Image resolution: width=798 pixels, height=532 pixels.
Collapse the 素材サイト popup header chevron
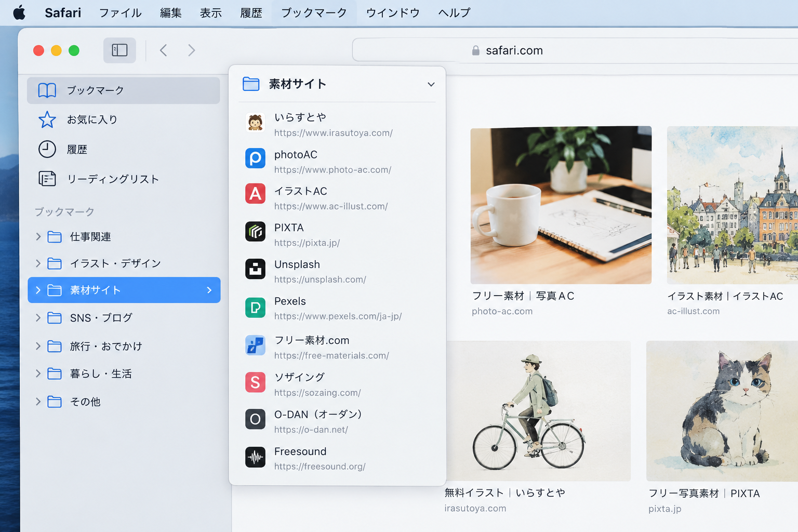pyautogui.click(x=431, y=84)
